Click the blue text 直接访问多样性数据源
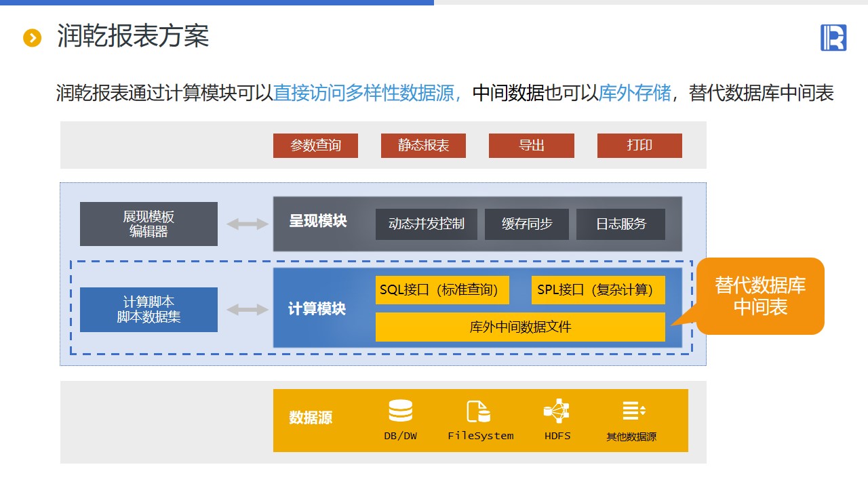Viewport: 868px width, 488px height. pyautogui.click(x=364, y=93)
